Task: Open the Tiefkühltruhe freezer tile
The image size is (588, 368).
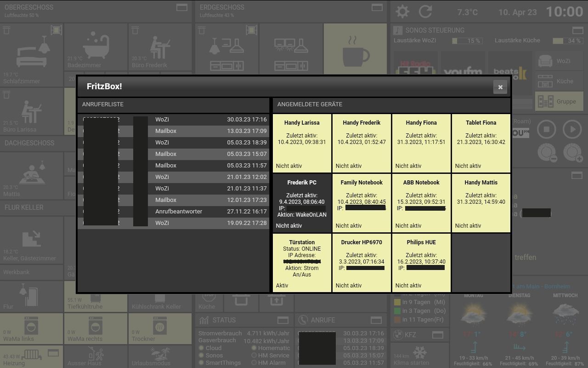Action: tap(96, 297)
